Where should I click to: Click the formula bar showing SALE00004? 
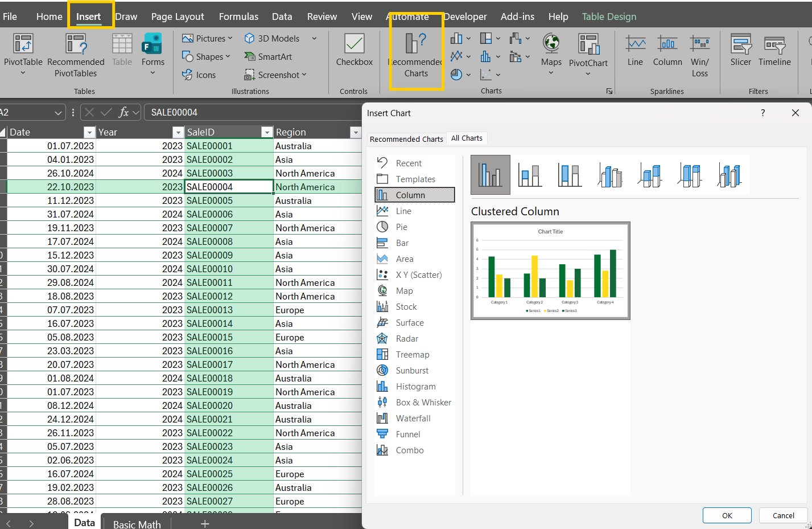(x=253, y=112)
